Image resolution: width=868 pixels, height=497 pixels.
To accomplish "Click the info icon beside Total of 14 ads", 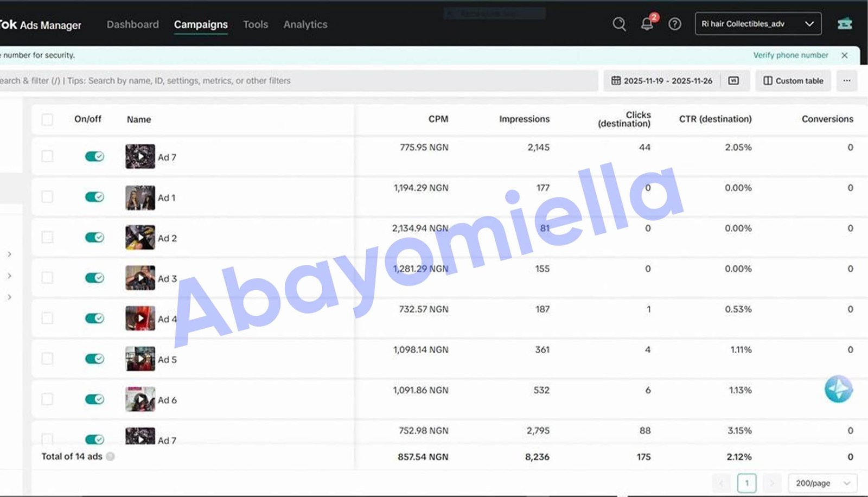I will pyautogui.click(x=110, y=457).
